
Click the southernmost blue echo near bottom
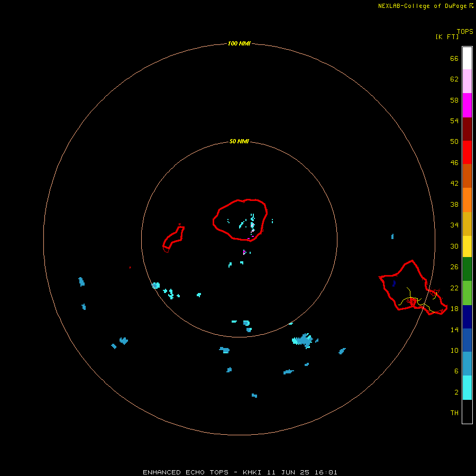coord(254,396)
